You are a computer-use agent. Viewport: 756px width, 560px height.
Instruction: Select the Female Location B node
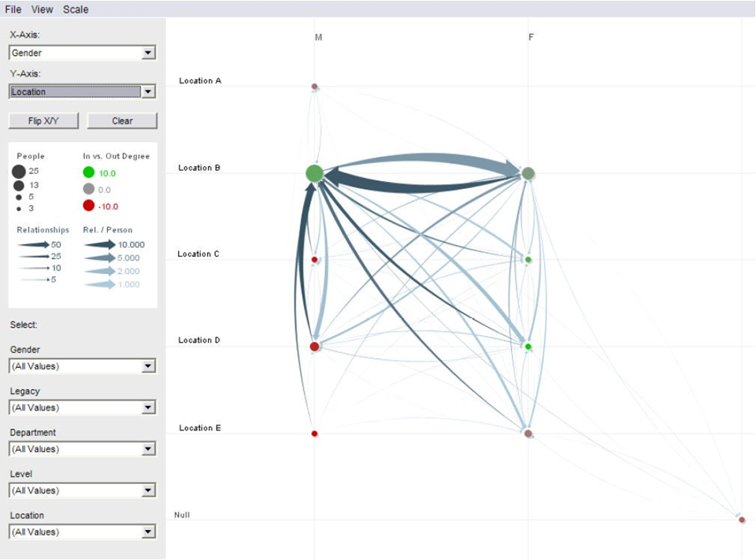tap(528, 173)
